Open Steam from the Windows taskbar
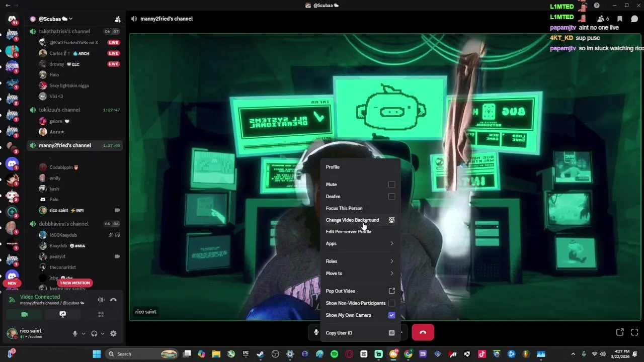This screenshot has width=644, height=362. 260,354
